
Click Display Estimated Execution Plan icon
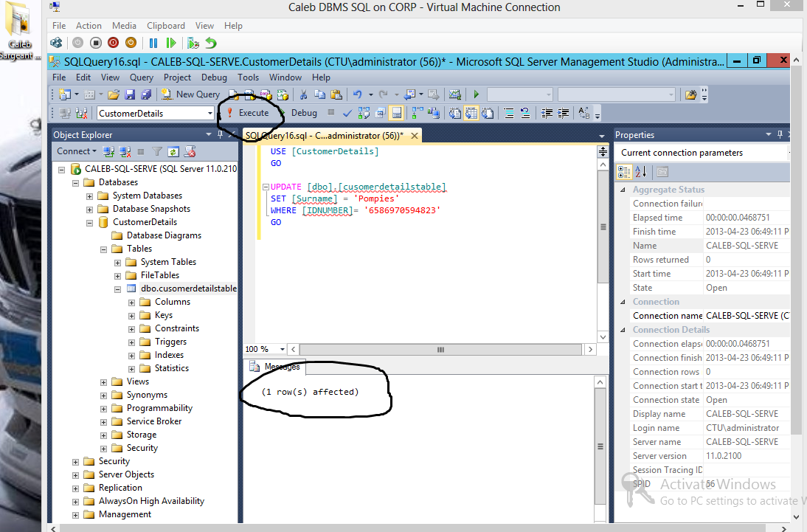coord(364,114)
